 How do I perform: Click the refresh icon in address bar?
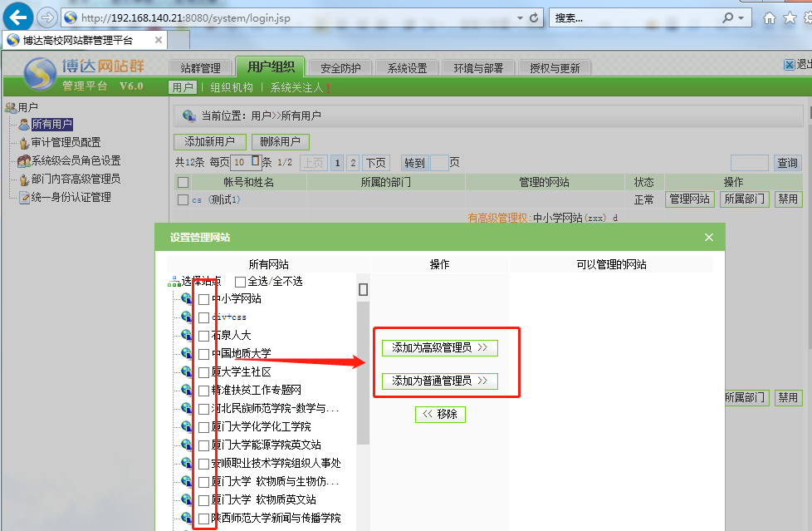point(534,17)
